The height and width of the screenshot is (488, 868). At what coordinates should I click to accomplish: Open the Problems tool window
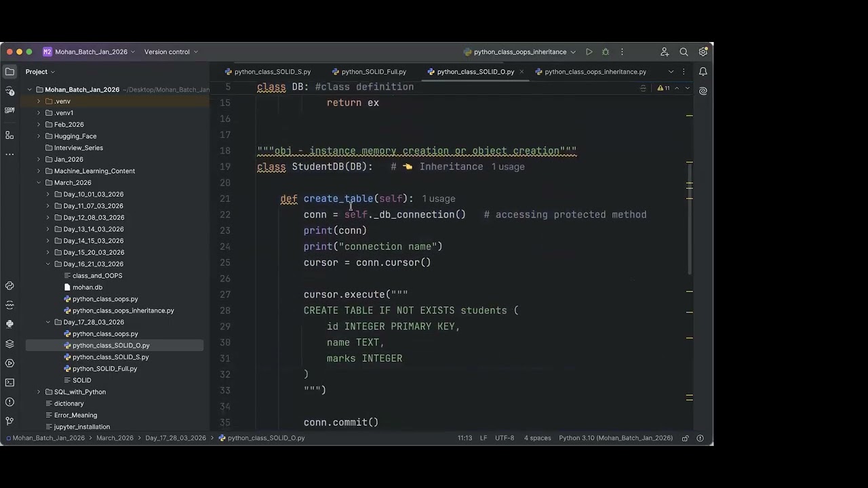tap(9, 402)
